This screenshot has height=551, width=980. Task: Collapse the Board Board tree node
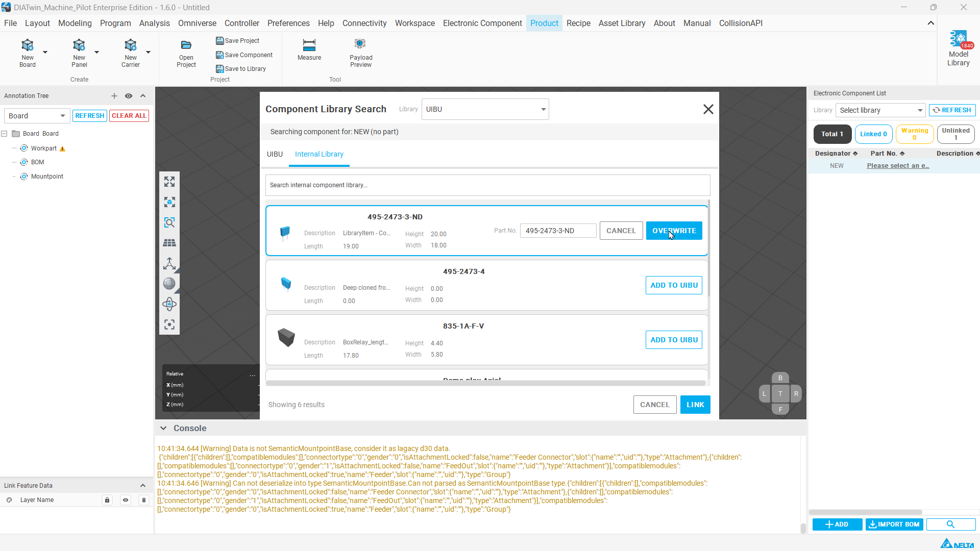click(x=5, y=134)
